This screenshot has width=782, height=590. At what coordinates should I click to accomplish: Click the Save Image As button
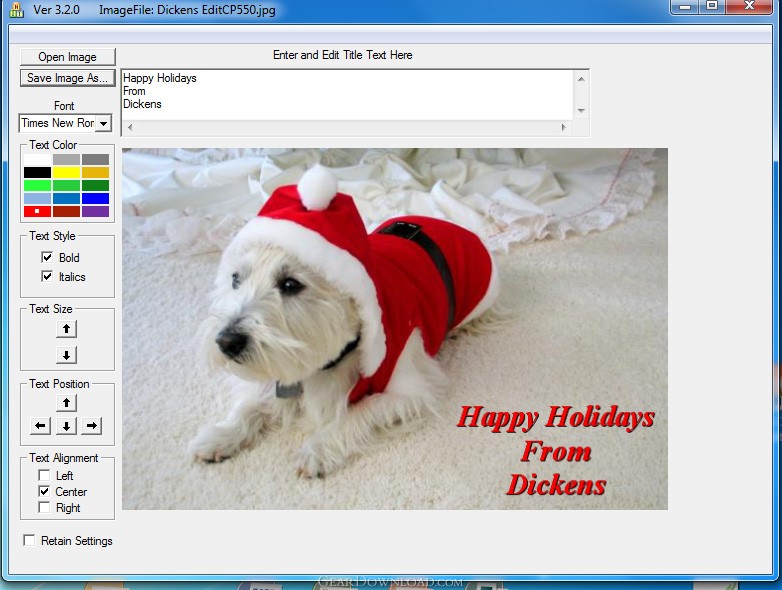(x=67, y=78)
